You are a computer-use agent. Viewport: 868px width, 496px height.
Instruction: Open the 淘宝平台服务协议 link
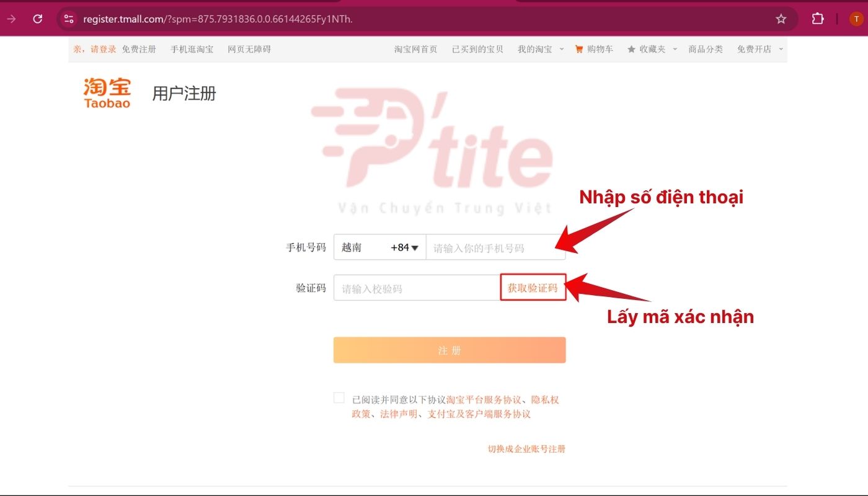click(x=484, y=400)
